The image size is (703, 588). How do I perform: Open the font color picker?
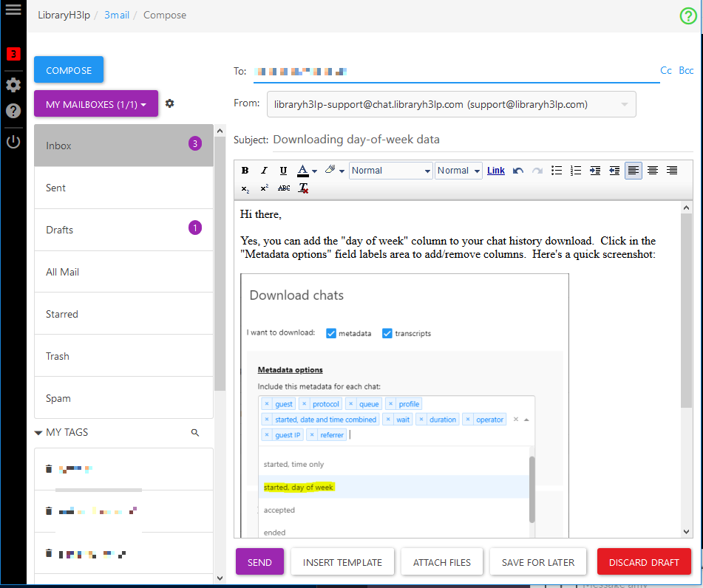coord(304,171)
